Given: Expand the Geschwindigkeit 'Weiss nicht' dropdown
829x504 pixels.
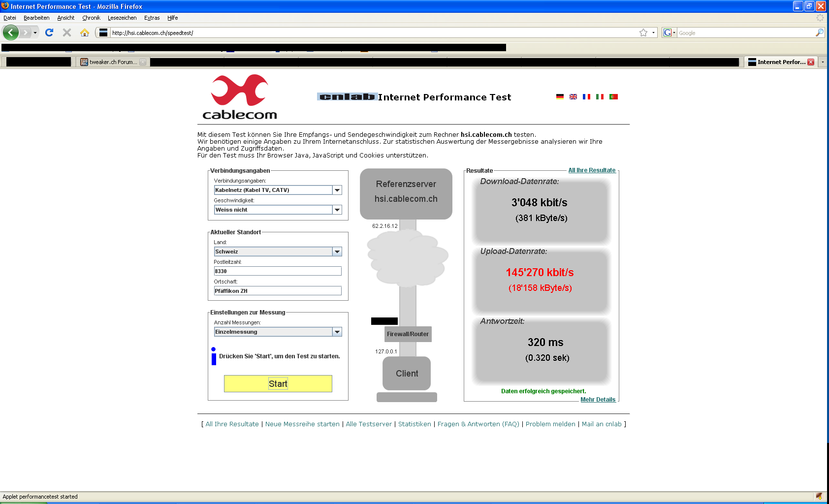Looking at the screenshot, I should point(337,210).
